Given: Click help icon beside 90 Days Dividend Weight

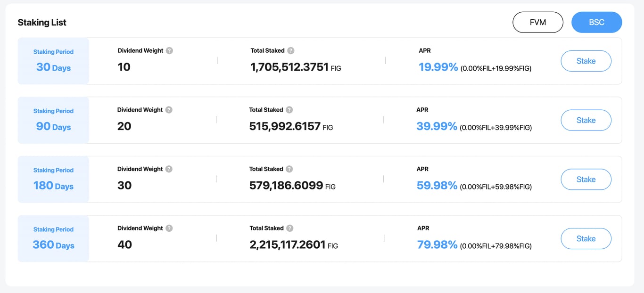Looking at the screenshot, I should [x=169, y=110].
